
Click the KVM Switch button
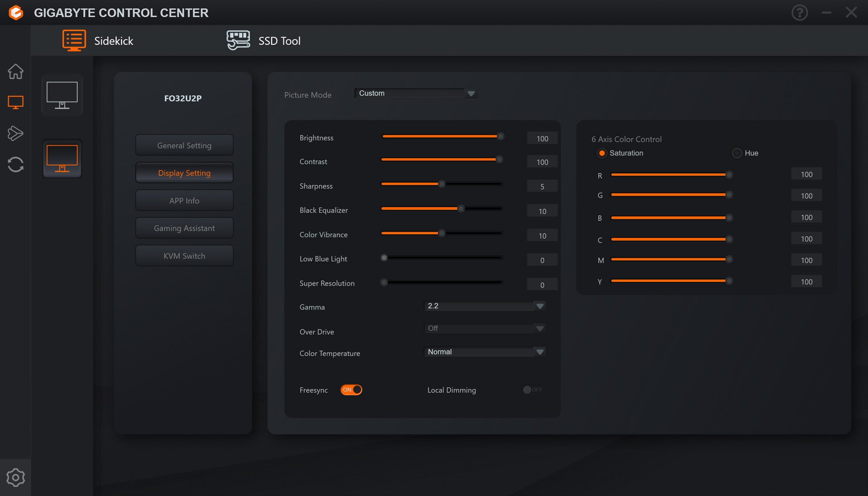tap(184, 256)
